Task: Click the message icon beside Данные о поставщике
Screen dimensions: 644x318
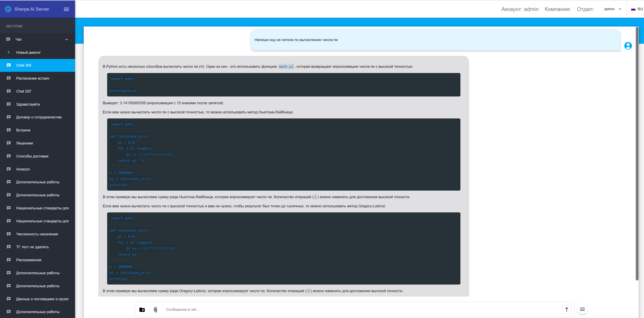Action: (8, 299)
